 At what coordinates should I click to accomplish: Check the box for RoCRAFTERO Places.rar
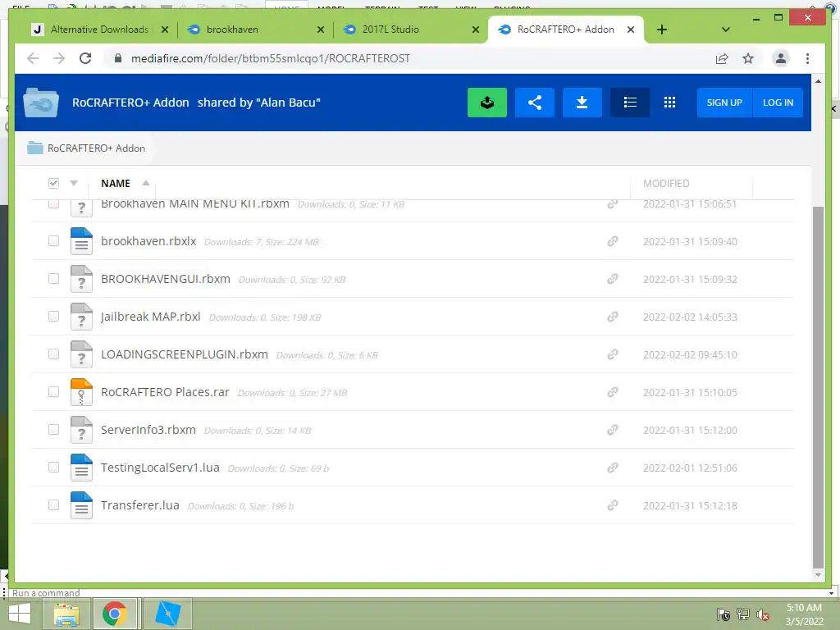(53, 391)
